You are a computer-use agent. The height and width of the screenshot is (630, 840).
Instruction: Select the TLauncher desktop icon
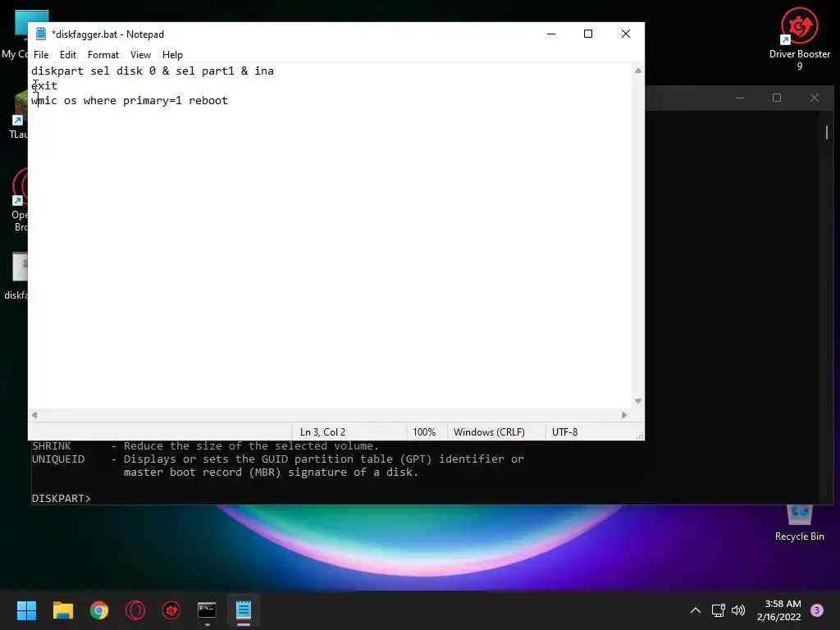tap(20, 115)
